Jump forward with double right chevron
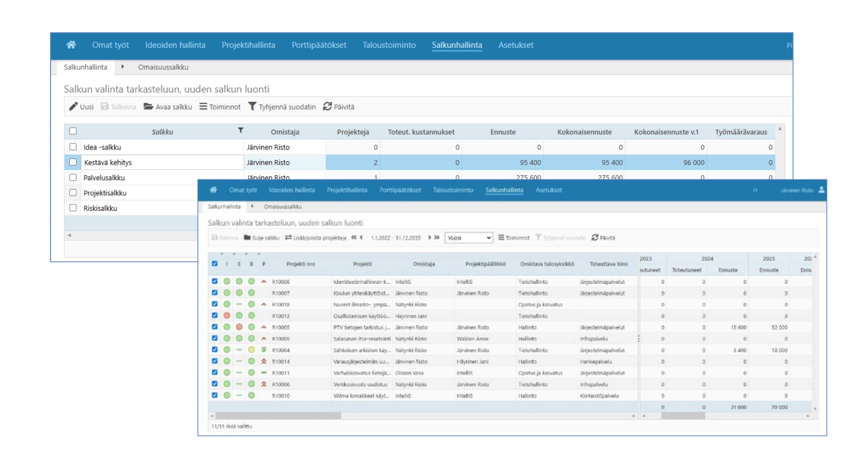Image resolution: width=868 pixels, height=458 pixels. point(437,238)
